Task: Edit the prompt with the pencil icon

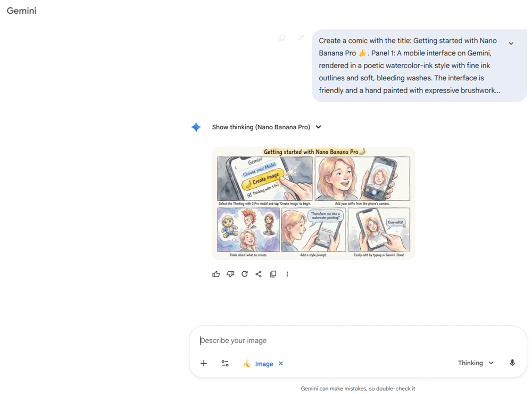Action: pos(301,38)
